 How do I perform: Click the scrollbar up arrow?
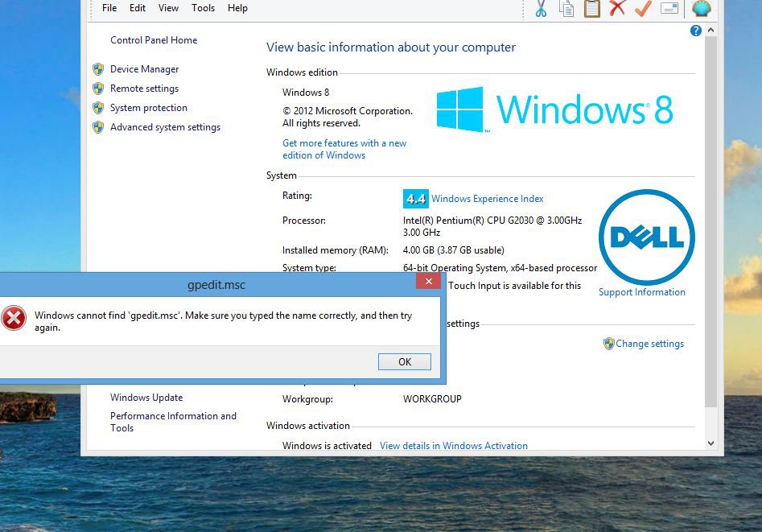pos(711,30)
